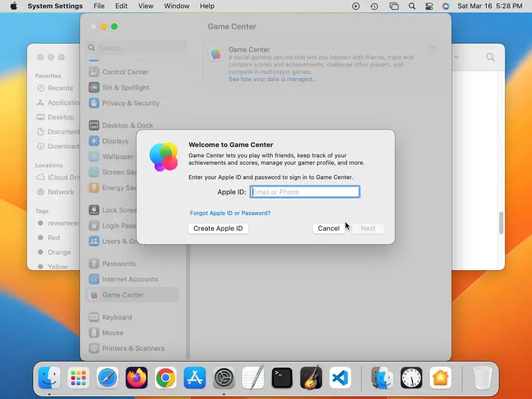This screenshot has height=399, width=532.
Task: Open the Apple menu
Action: 14,6
